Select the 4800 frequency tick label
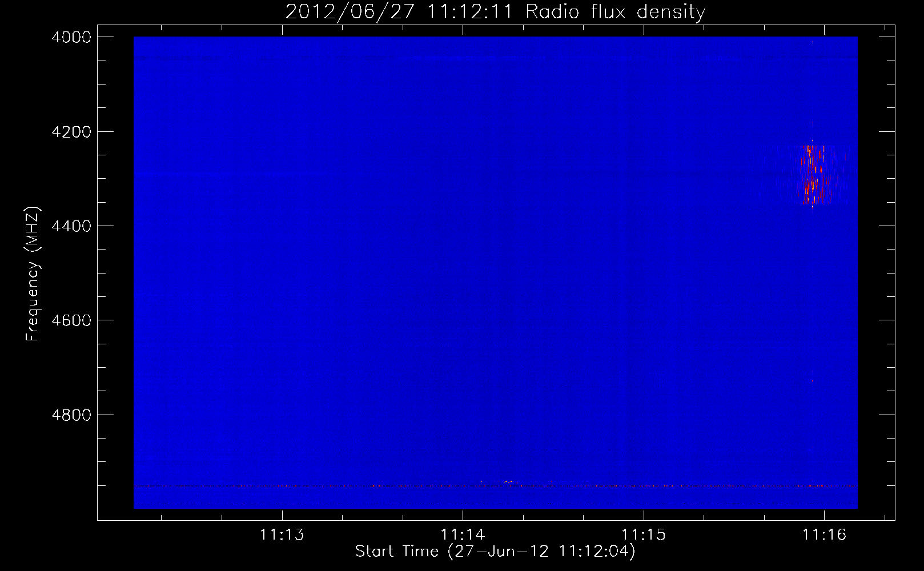Image resolution: width=924 pixels, height=571 pixels. 71,415
